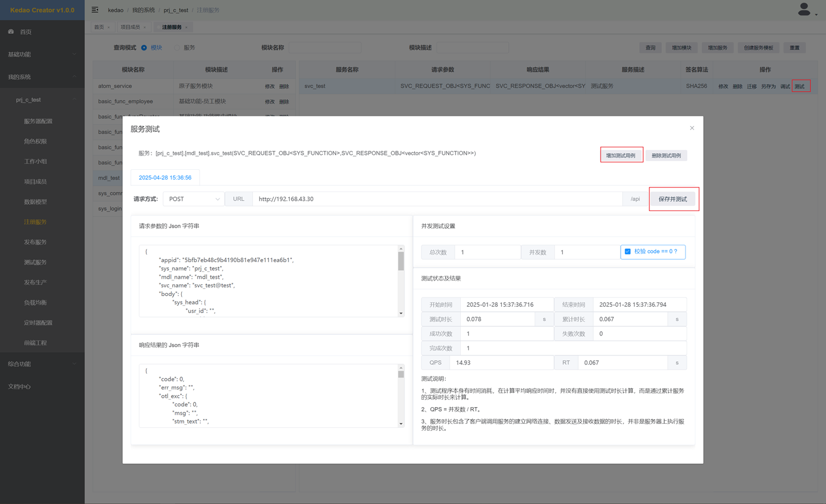This screenshot has height=504, width=826.
Task: Toggle the sidebar collapse hamburger icon
Action: pyautogui.click(x=95, y=10)
